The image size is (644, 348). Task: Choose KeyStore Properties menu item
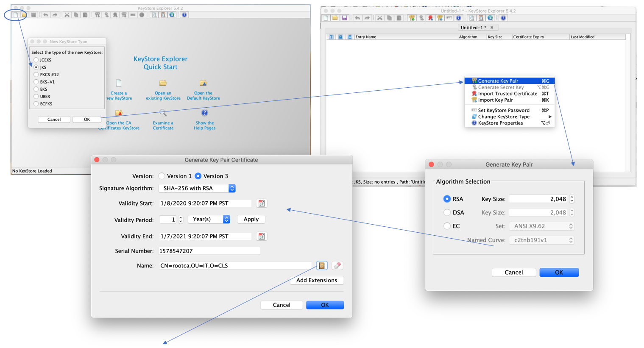[x=510, y=123]
